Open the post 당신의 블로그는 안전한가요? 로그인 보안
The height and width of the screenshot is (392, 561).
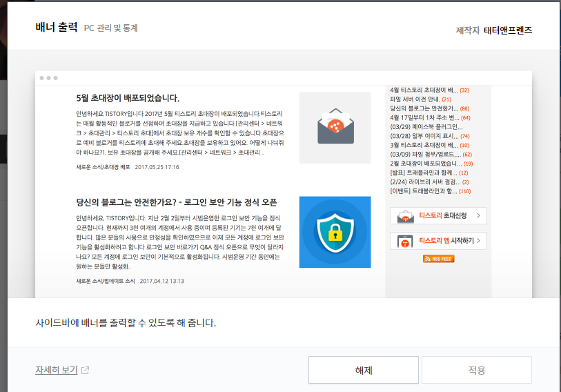point(177,202)
